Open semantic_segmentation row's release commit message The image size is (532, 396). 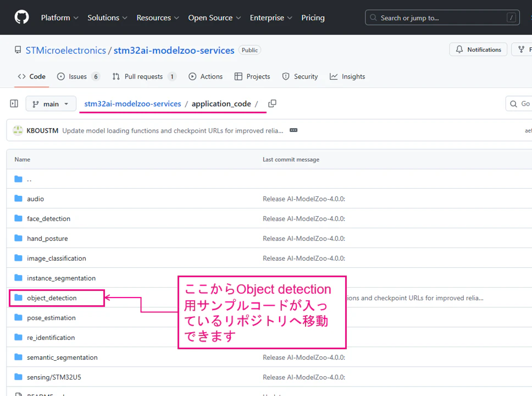[x=304, y=358]
